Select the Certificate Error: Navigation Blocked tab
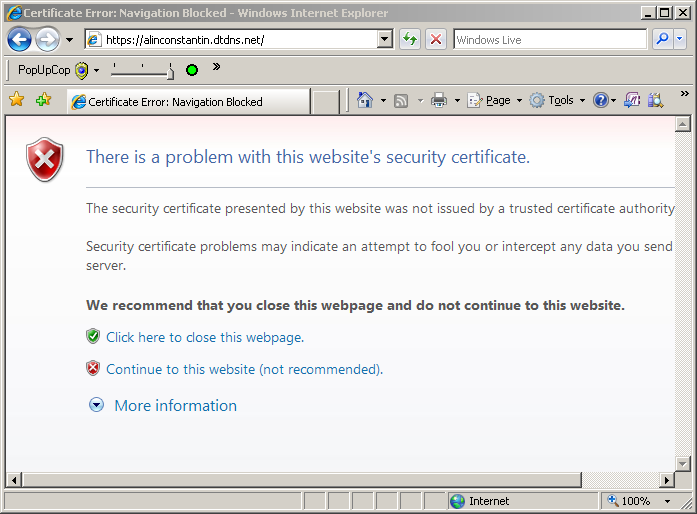Screen dimensions: 697x514 tap(188, 102)
